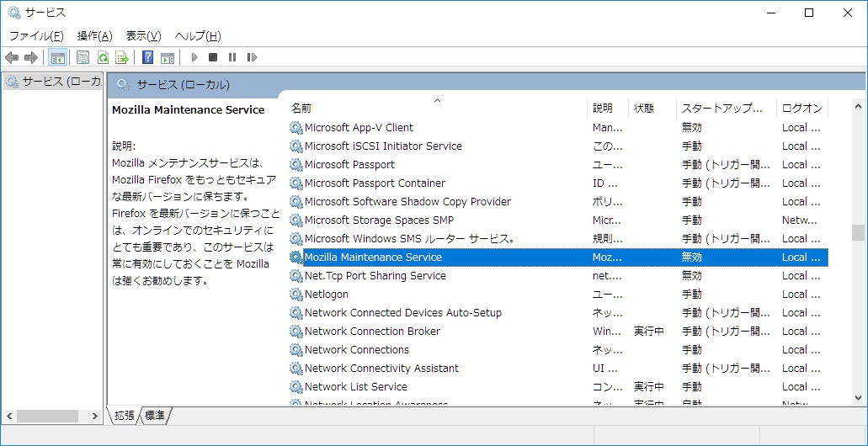Open the 操作(A) menu
Viewport: 868px width, 446px height.
[x=94, y=35]
